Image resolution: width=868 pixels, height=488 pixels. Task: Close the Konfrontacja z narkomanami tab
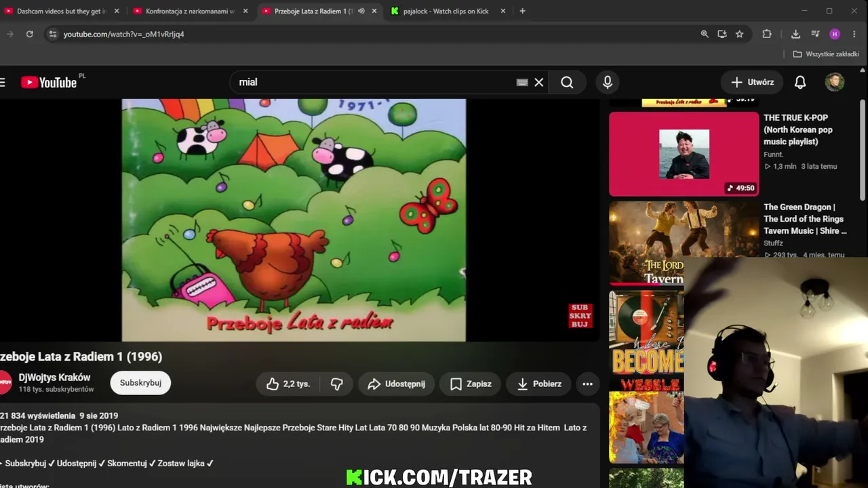tap(245, 11)
